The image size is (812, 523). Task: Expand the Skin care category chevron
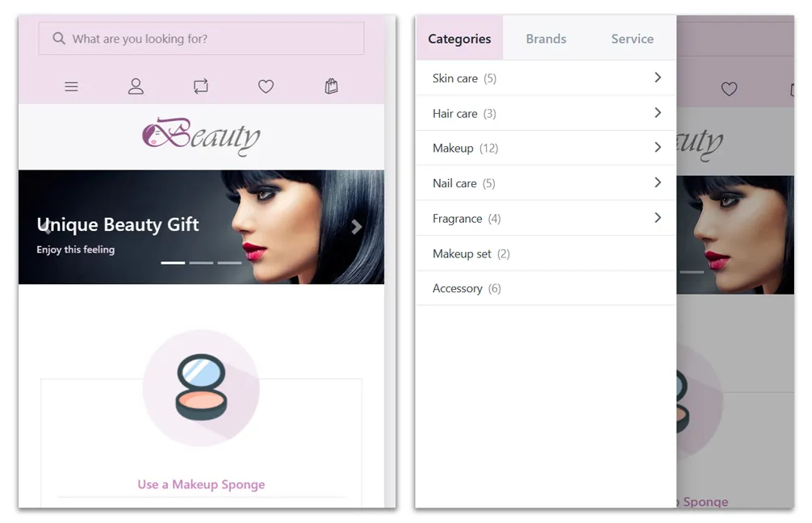(x=658, y=77)
